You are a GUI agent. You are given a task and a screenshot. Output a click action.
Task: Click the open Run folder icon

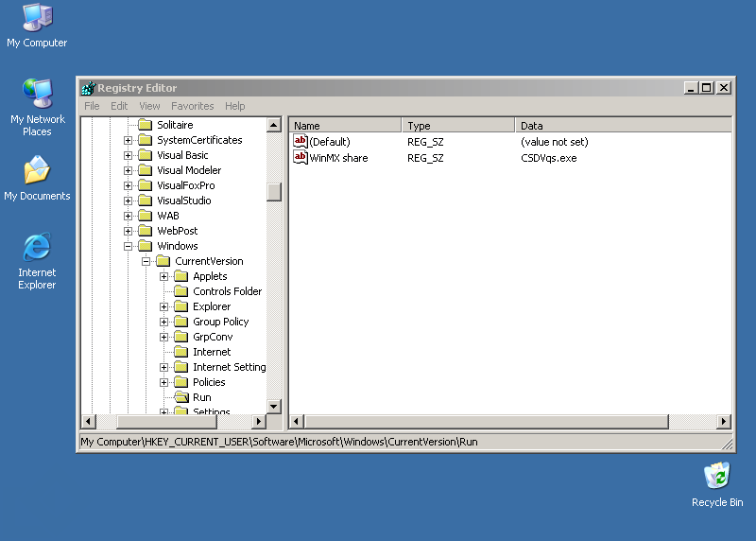coord(181,397)
